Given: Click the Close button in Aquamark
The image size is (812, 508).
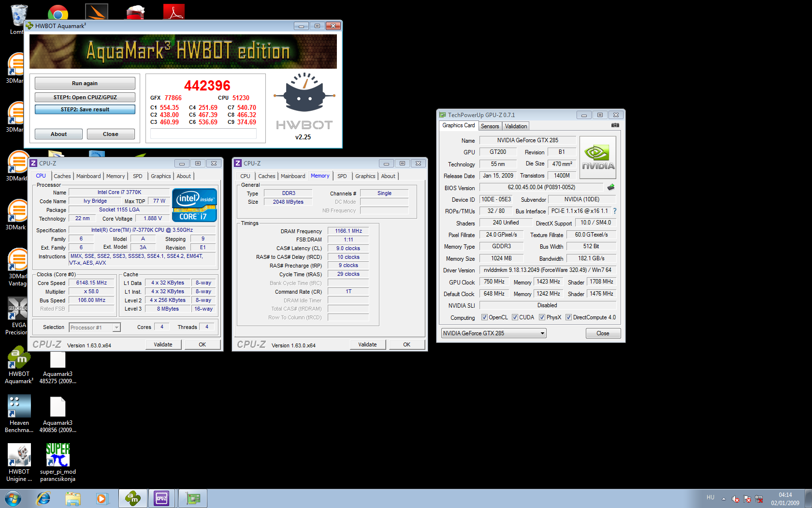Looking at the screenshot, I should (110, 134).
